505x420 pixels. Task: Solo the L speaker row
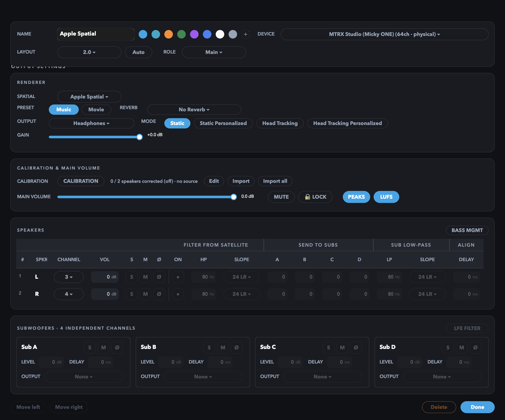(132, 277)
